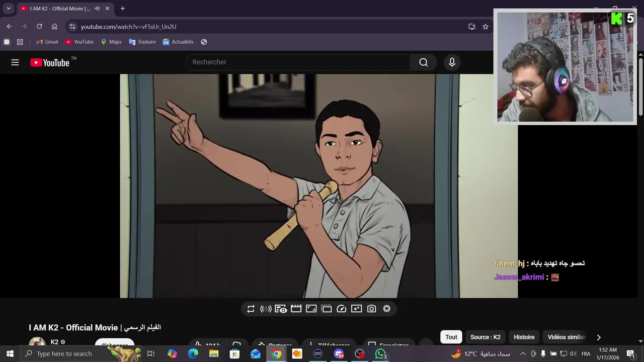Open site information icon in address bar
The width and height of the screenshot is (644, 362).
tap(72, 27)
